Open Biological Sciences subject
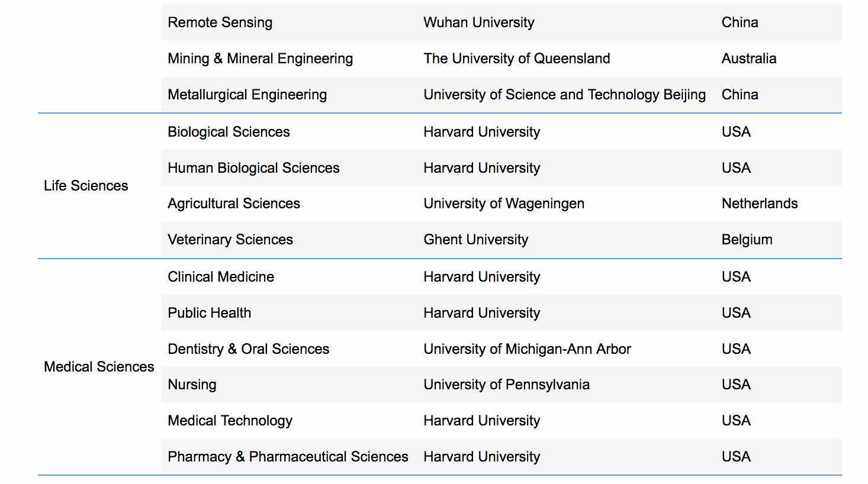 pyautogui.click(x=229, y=132)
